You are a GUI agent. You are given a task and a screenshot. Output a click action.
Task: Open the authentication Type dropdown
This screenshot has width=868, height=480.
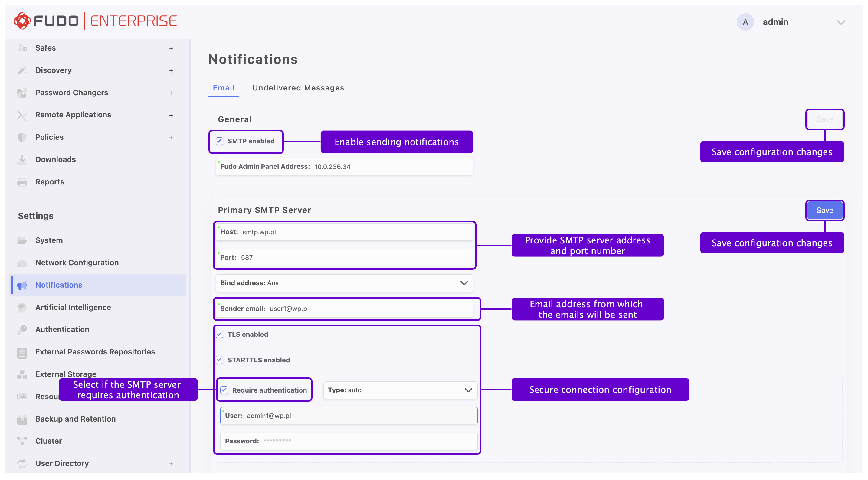coord(400,390)
